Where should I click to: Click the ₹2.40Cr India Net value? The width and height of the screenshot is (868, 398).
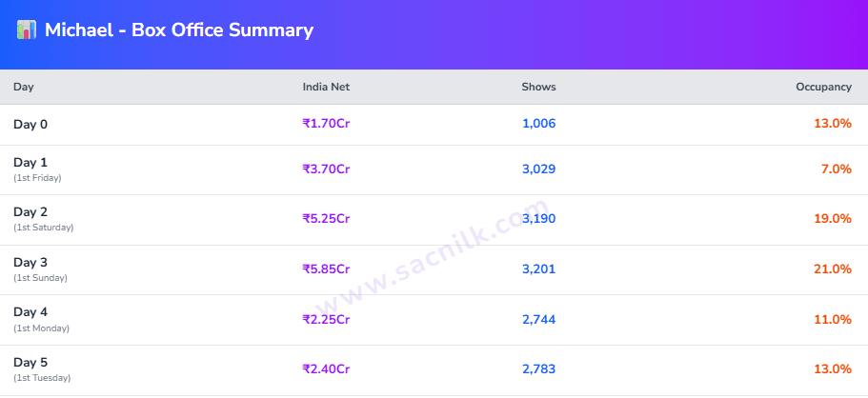point(326,368)
